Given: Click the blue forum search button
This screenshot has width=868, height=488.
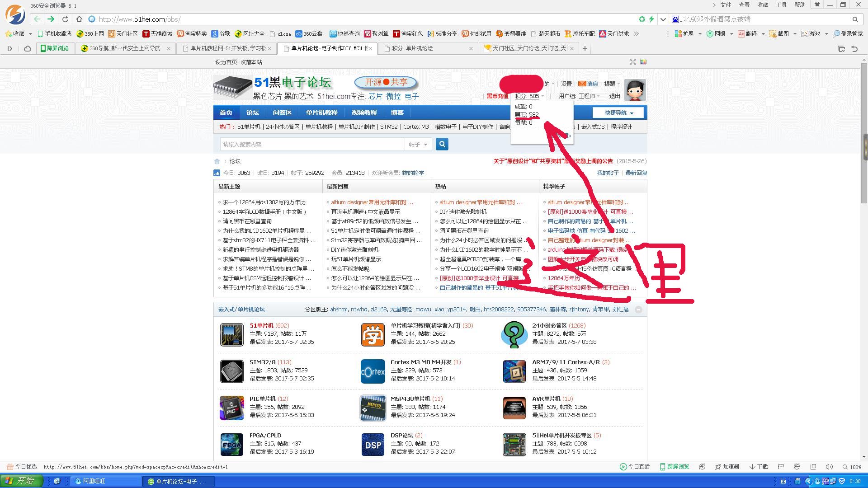Looking at the screenshot, I should (442, 144).
